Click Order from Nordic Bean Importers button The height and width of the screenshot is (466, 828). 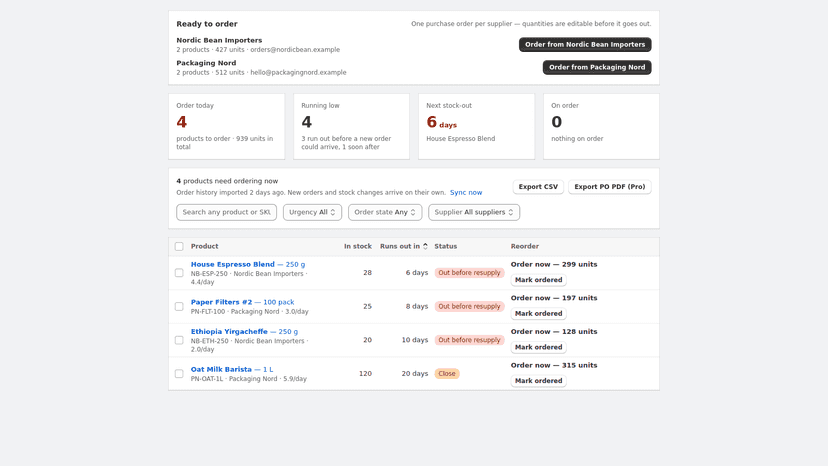pyautogui.click(x=585, y=44)
